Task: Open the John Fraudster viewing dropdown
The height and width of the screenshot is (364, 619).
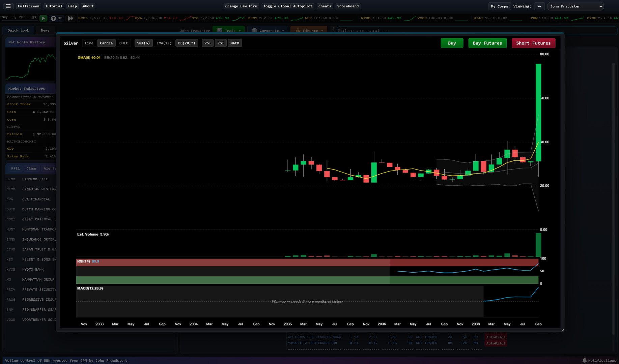Action: (575, 6)
